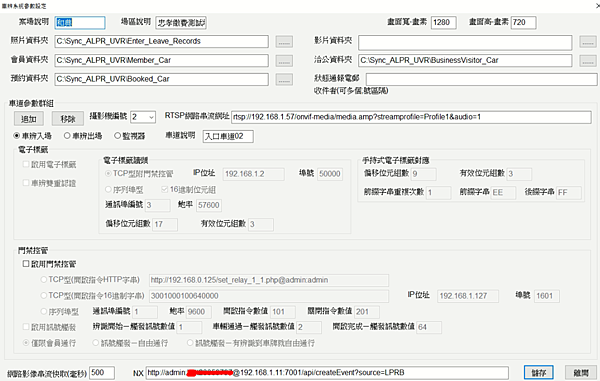Image resolution: width=600 pixels, height=381 pixels.
Task: Click the set_relay HTTP string field
Action: 269,280
